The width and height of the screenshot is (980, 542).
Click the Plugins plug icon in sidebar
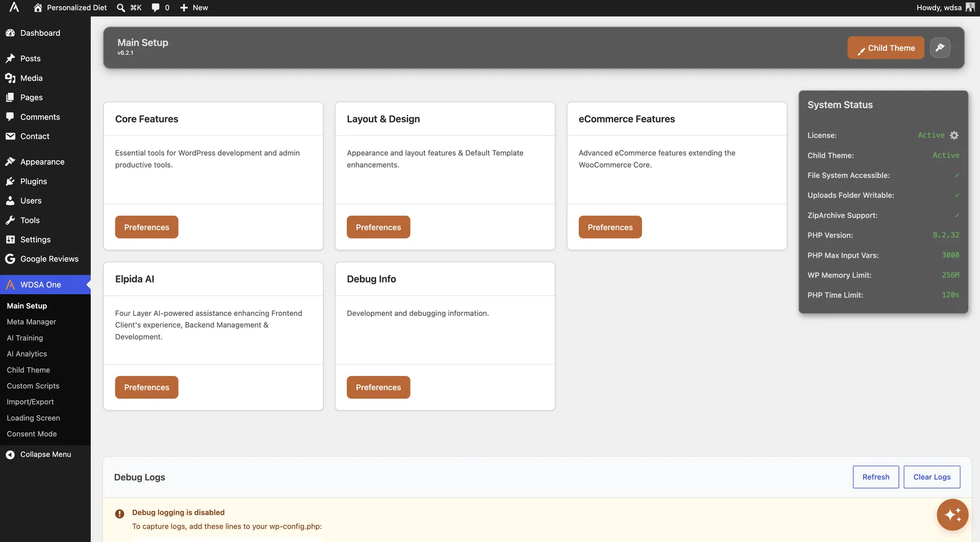pos(10,181)
